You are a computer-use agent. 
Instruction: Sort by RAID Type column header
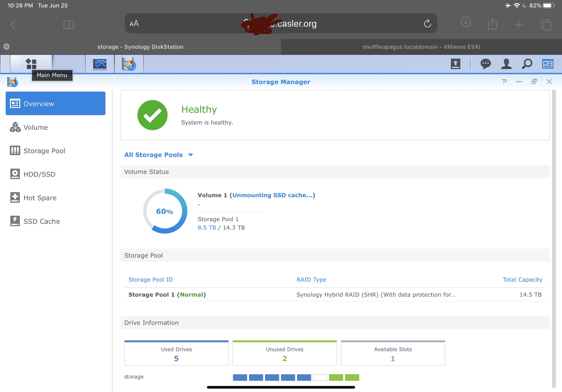(311, 279)
